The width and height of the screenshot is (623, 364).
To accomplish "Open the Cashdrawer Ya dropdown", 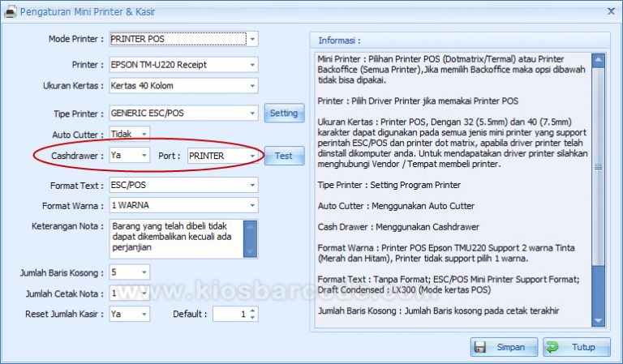I will coord(144,155).
